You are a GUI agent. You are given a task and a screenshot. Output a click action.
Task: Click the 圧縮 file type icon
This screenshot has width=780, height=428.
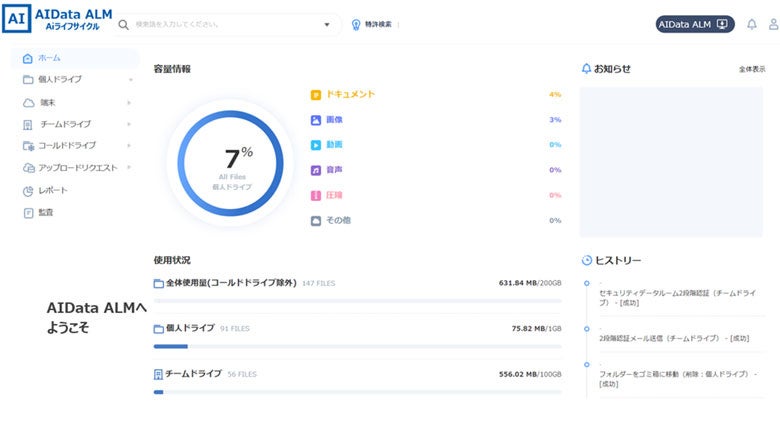316,195
